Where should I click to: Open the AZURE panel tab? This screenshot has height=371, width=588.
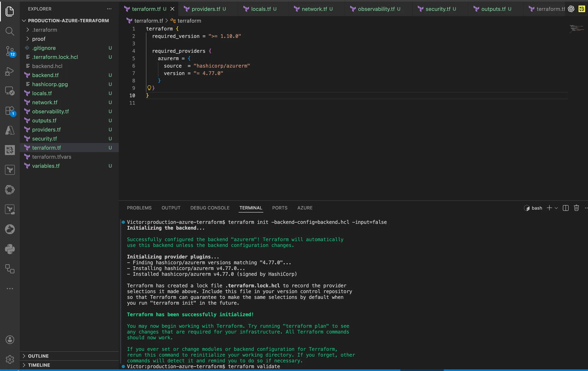pos(305,208)
